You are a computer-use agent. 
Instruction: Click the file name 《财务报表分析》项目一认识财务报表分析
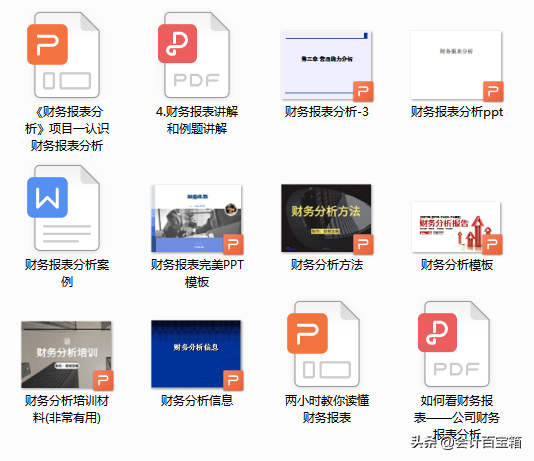(x=67, y=129)
